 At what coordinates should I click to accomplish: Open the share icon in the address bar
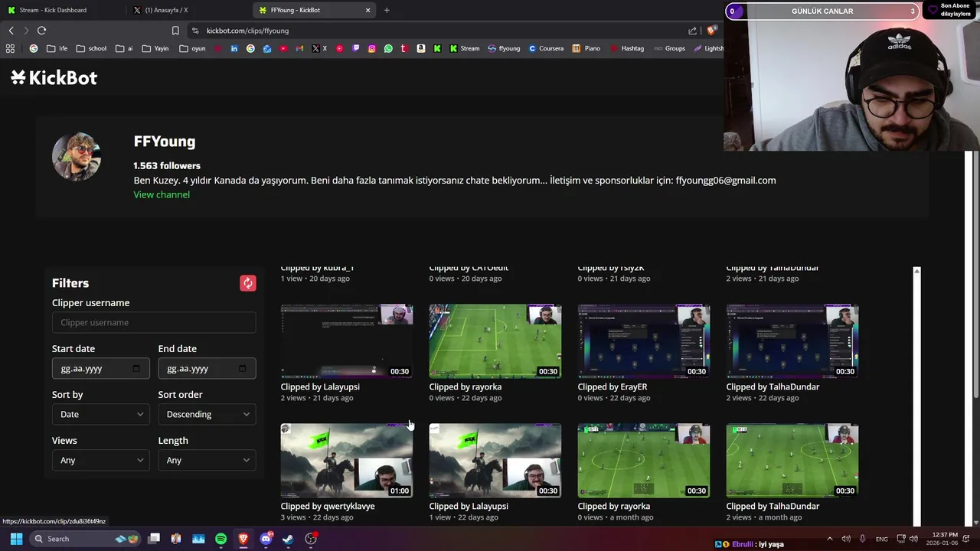tap(692, 31)
